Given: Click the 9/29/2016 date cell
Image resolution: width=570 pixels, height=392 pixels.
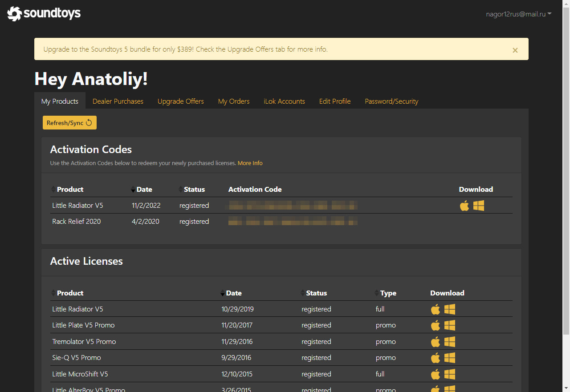Looking at the screenshot, I should coord(236,358).
